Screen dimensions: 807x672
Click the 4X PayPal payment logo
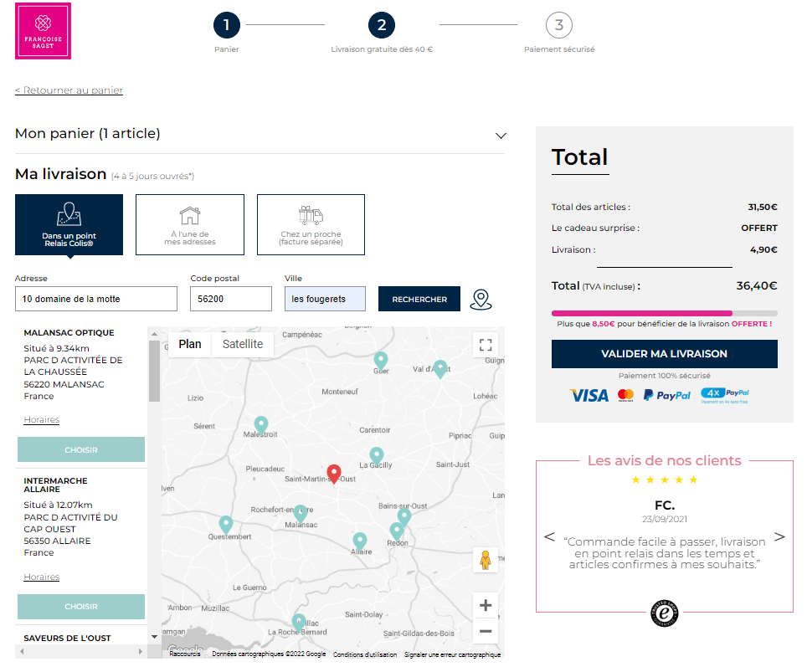tap(725, 395)
